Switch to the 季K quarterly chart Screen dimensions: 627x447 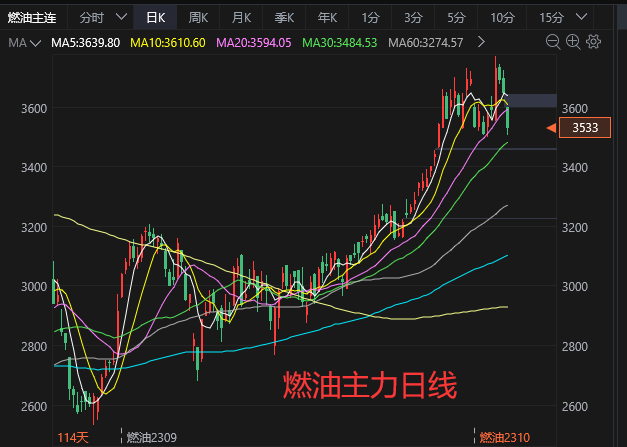click(284, 18)
